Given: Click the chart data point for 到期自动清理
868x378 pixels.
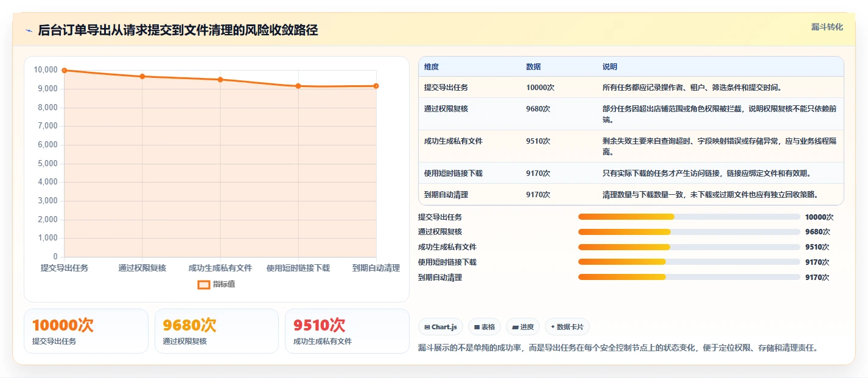Looking at the screenshot, I should pos(376,86).
